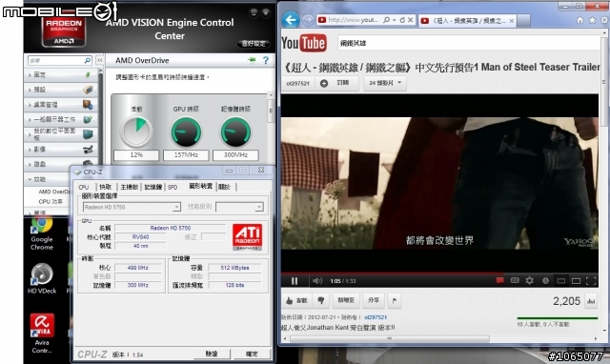Click the Share button below the video
This screenshot has width=610, height=364.
[374, 300]
